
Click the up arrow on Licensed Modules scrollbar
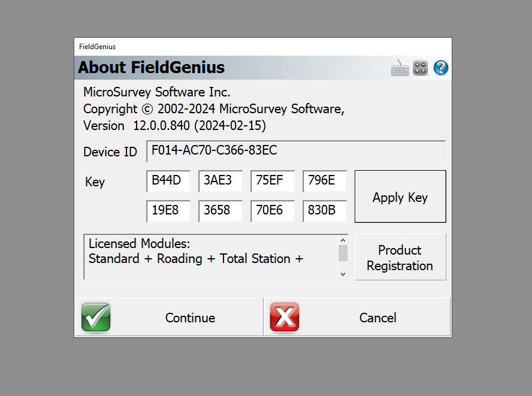pos(343,239)
